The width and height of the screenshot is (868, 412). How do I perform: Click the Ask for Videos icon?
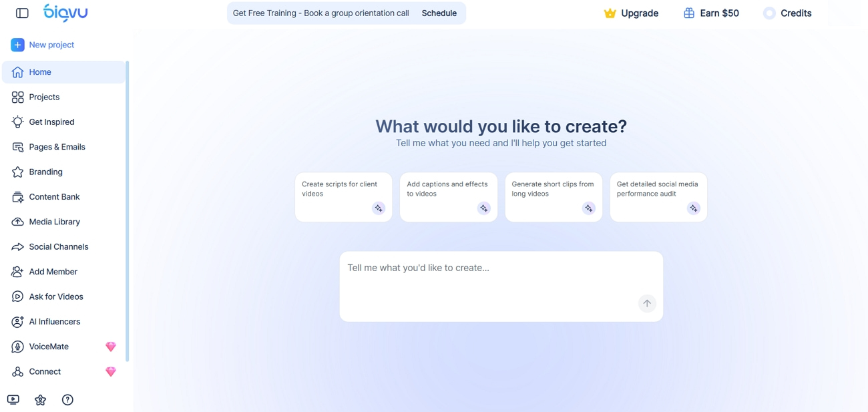17,296
